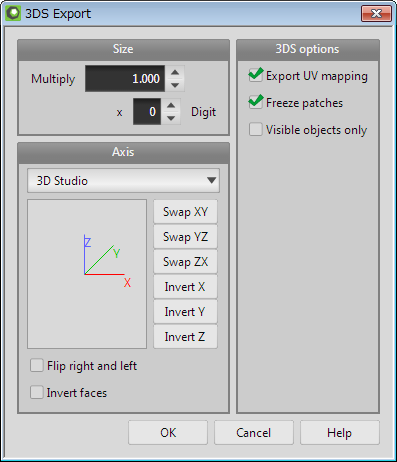Open the 3D Studio axis preset dropdown
Screen dimensions: 397x462
123,180
